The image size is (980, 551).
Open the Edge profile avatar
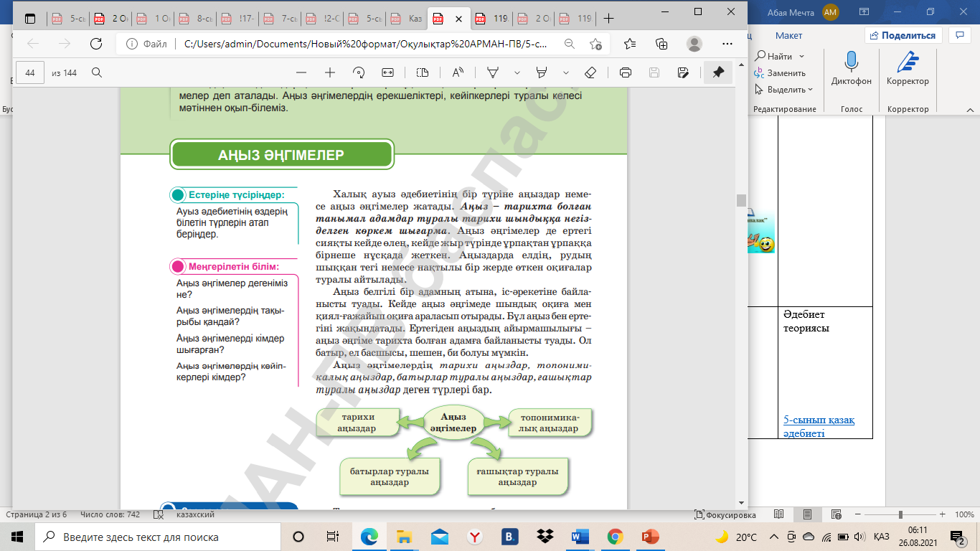(x=694, y=44)
